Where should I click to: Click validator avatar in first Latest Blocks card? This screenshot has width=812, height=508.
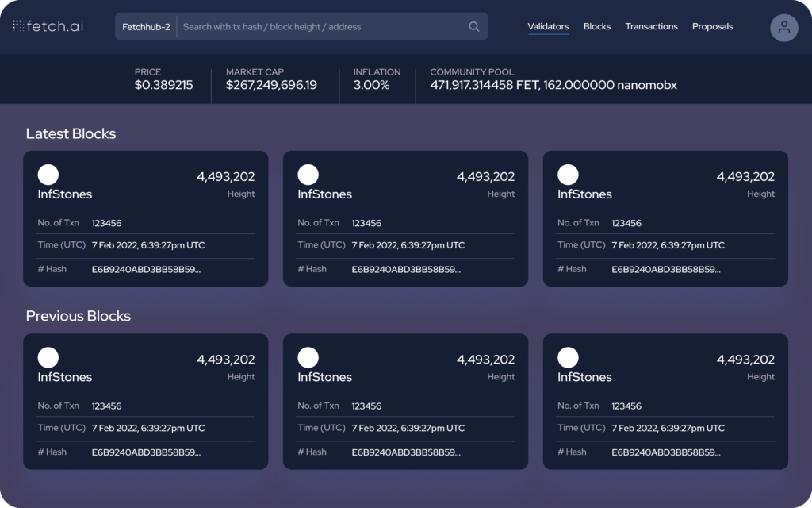(48, 175)
